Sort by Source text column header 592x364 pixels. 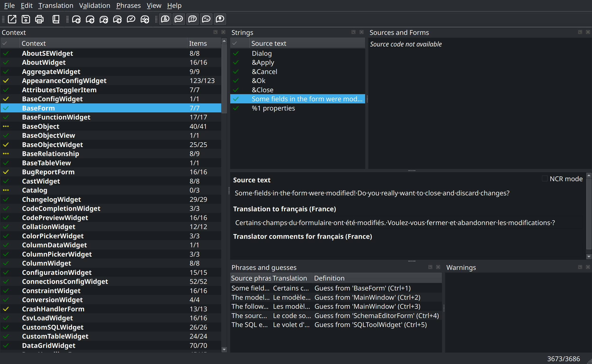click(x=307, y=43)
